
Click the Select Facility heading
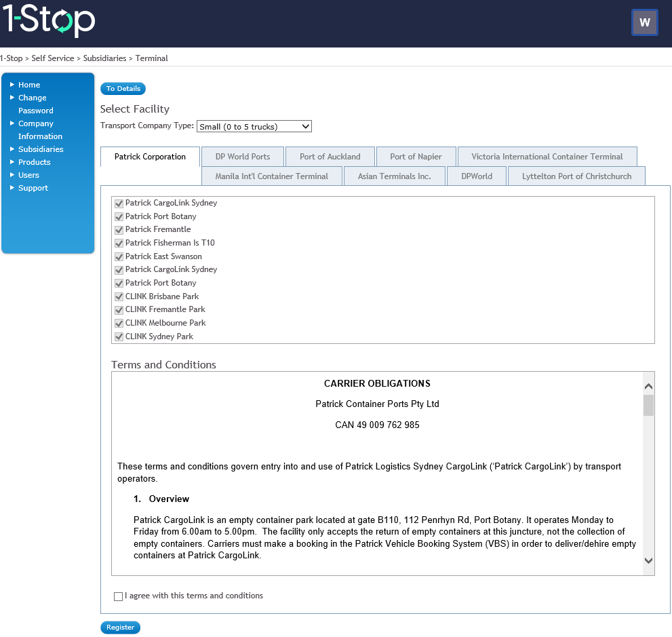[134, 109]
